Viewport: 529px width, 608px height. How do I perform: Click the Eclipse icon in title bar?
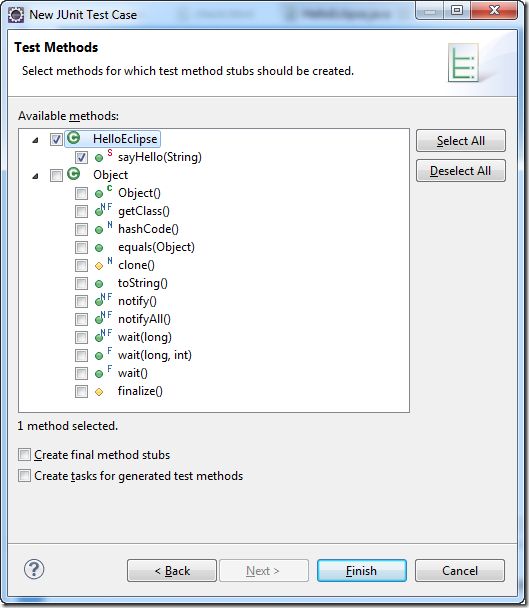click(x=16, y=15)
